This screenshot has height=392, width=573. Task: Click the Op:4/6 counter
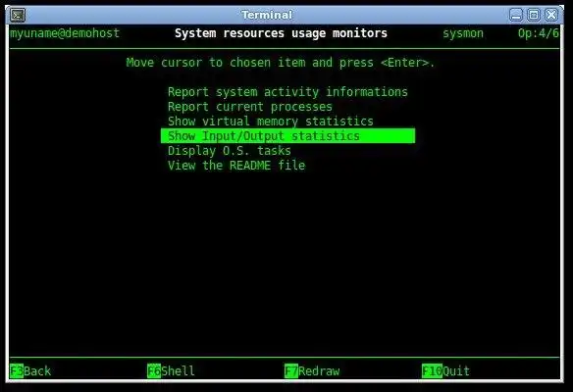(x=538, y=33)
